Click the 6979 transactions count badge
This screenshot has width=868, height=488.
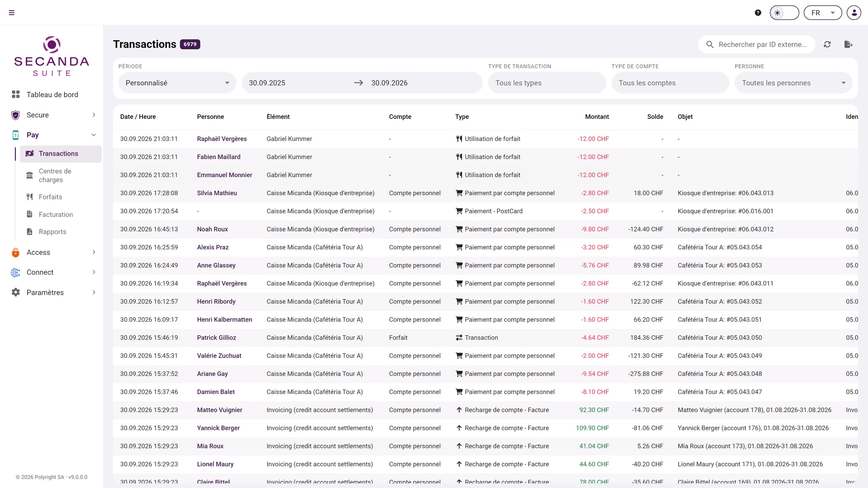190,44
